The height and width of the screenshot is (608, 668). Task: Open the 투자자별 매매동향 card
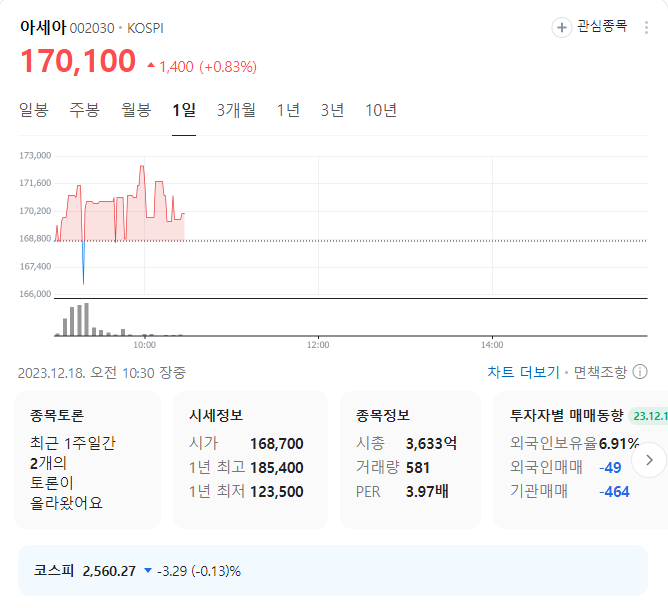pyautogui.click(x=580, y=460)
